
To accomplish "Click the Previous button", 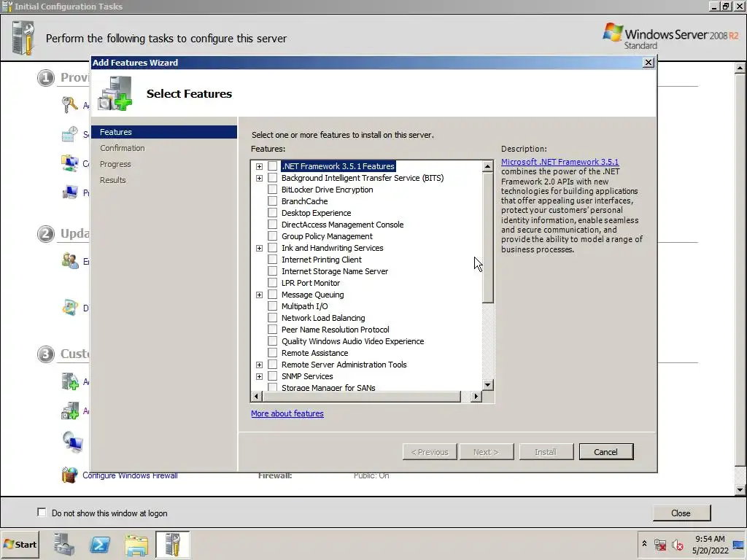I will click(430, 452).
